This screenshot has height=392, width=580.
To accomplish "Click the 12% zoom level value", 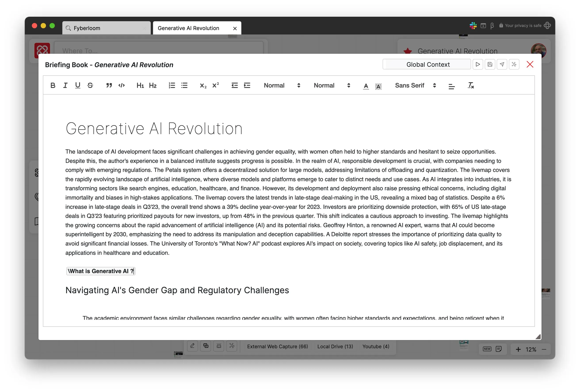I will [x=531, y=349].
